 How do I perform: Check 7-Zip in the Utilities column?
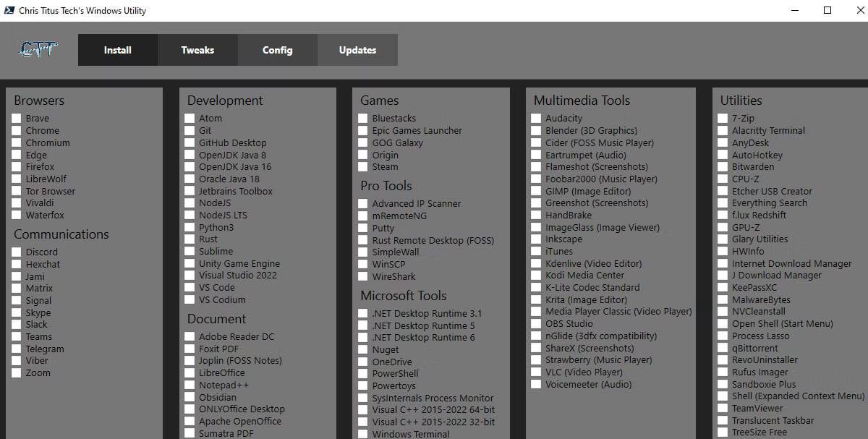click(722, 118)
